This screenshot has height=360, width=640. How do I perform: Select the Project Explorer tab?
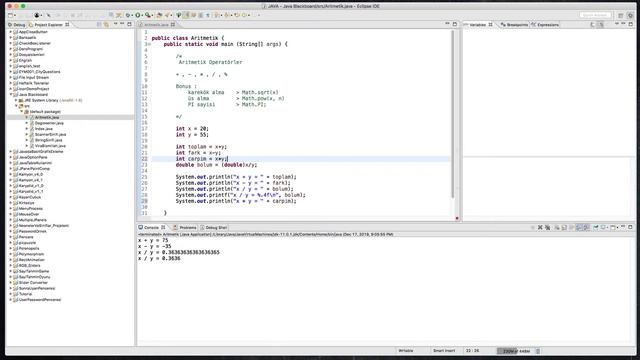coord(49,24)
